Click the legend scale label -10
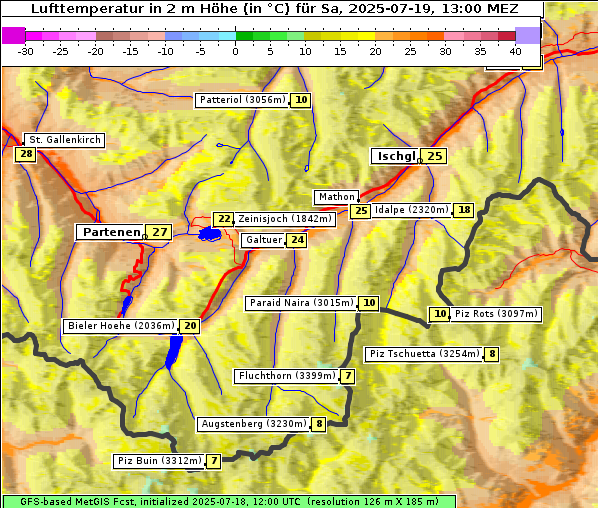 coord(165,51)
